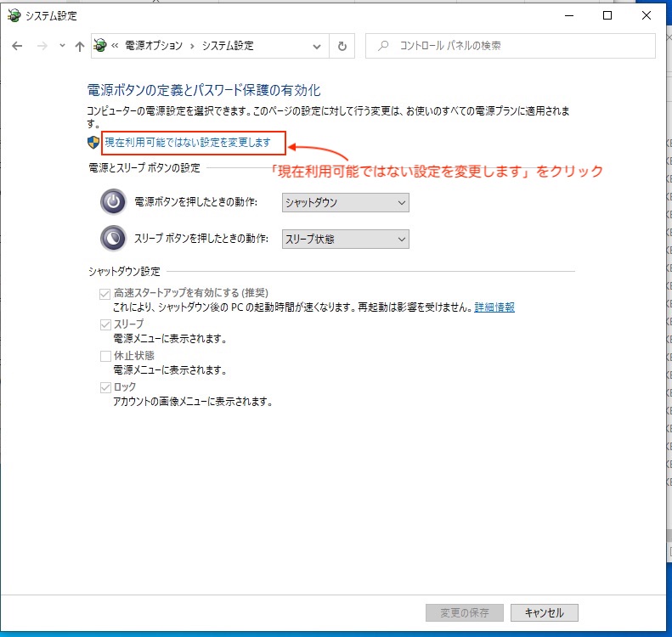Open the 詳細情報 link
The height and width of the screenshot is (637, 672).
[494, 307]
